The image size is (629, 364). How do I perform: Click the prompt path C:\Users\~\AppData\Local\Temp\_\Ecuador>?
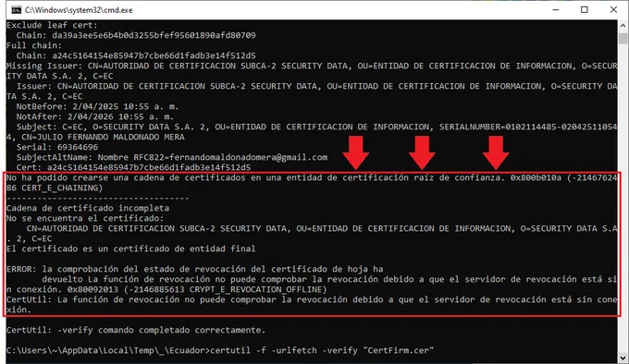[108, 350]
